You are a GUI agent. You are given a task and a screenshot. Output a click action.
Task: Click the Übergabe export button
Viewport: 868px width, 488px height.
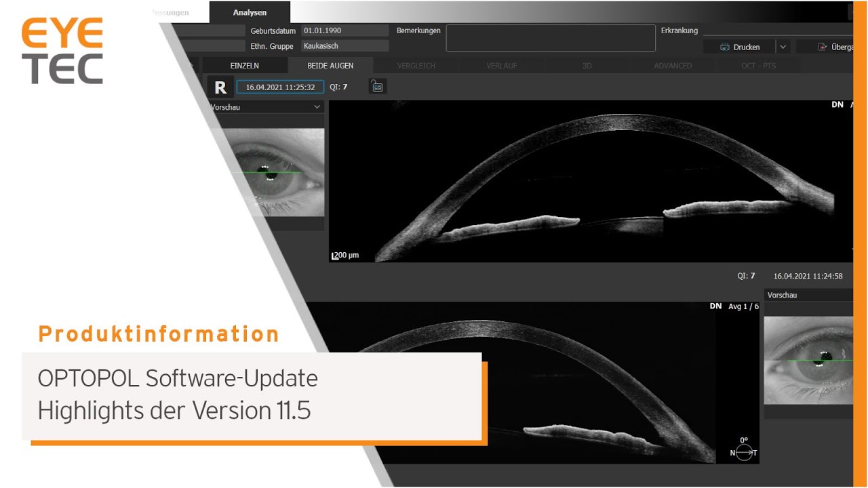(x=826, y=47)
